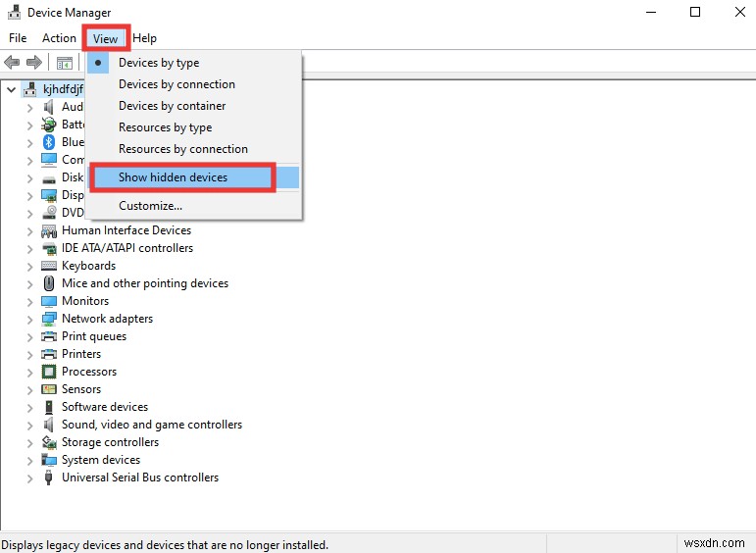Image resolution: width=756 pixels, height=553 pixels.
Task: Expand the Monitors category
Action: click(29, 302)
